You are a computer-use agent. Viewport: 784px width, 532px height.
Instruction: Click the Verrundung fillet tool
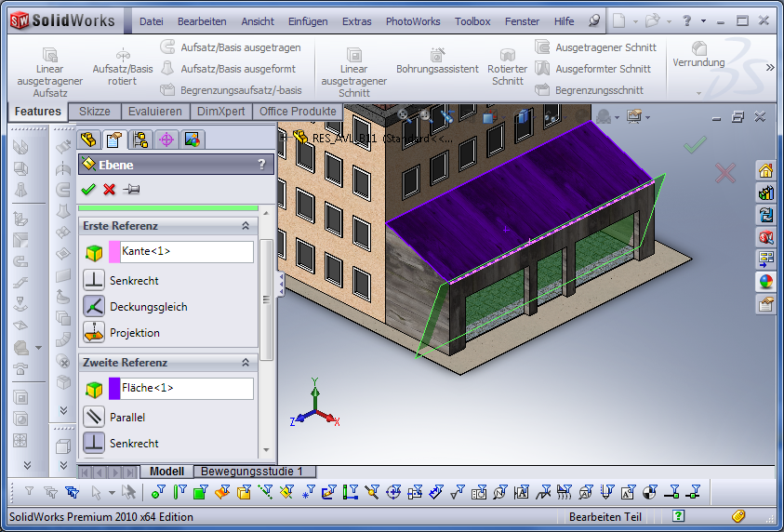[698, 54]
